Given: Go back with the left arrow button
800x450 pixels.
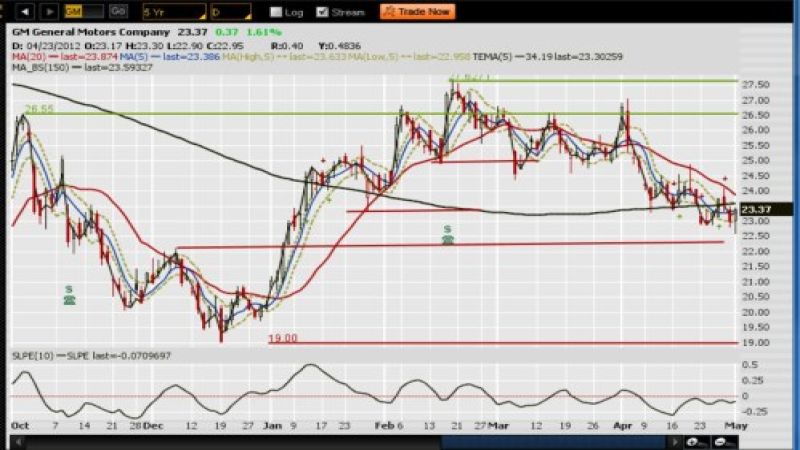Looking at the screenshot, I should click(24, 11).
